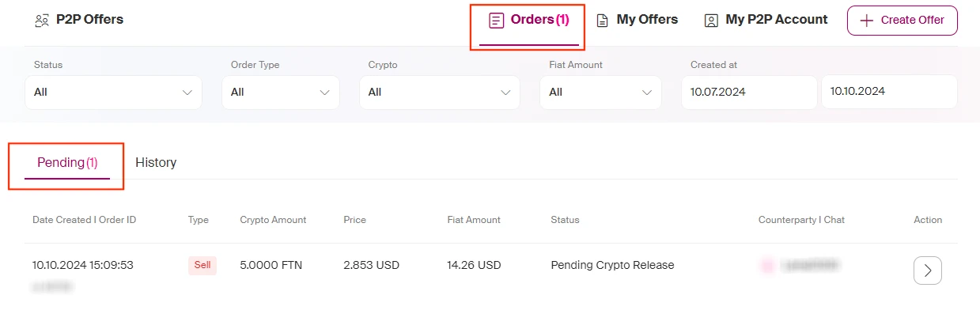Go to My P2P Account
The width and height of the screenshot is (980, 314).
click(766, 21)
